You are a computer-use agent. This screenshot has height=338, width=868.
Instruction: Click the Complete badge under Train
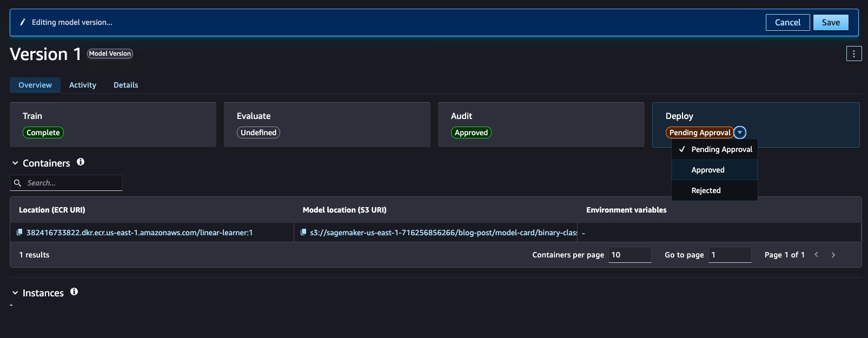(x=43, y=132)
